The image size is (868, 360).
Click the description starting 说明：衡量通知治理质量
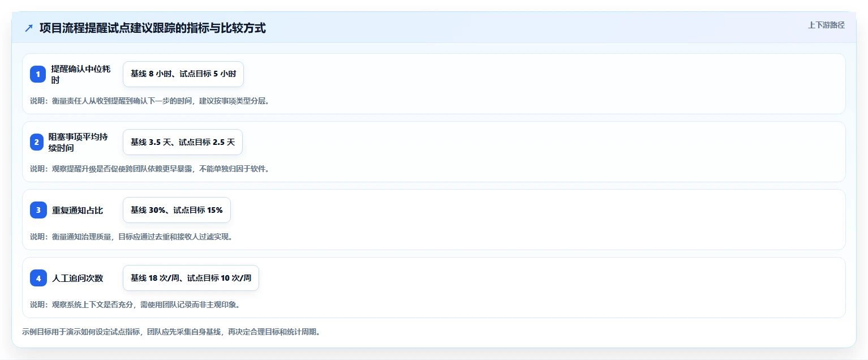(131, 237)
